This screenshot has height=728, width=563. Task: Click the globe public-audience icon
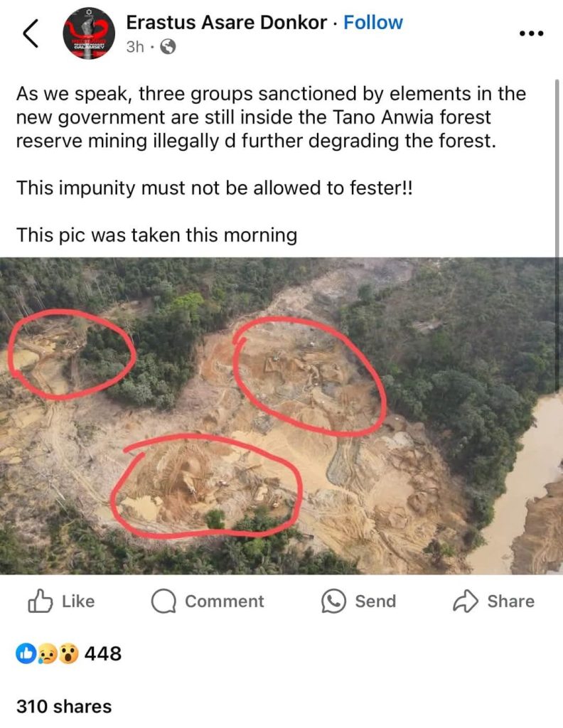[x=167, y=47]
